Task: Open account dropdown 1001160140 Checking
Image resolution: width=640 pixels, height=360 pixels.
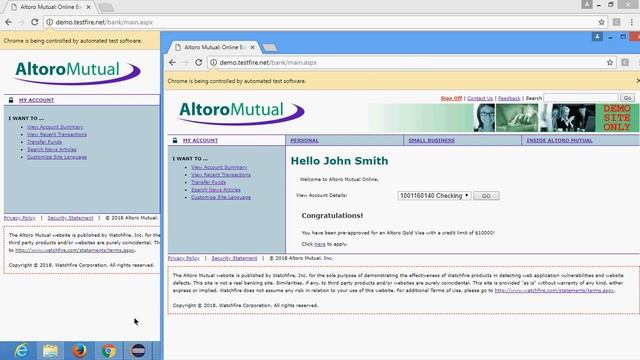Action: coord(434,196)
